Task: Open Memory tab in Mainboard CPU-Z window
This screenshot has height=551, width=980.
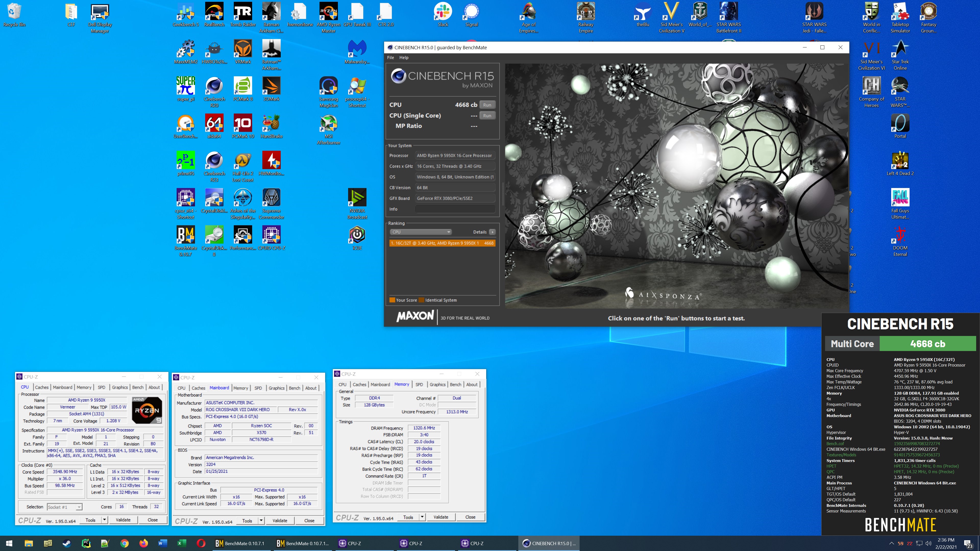Action: click(240, 388)
